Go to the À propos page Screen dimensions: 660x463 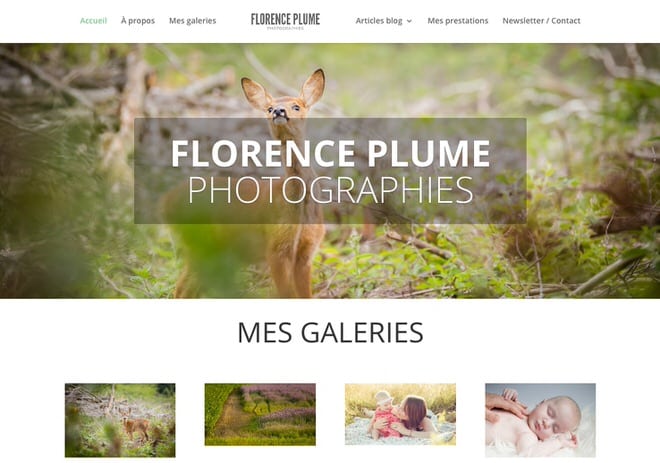click(138, 21)
